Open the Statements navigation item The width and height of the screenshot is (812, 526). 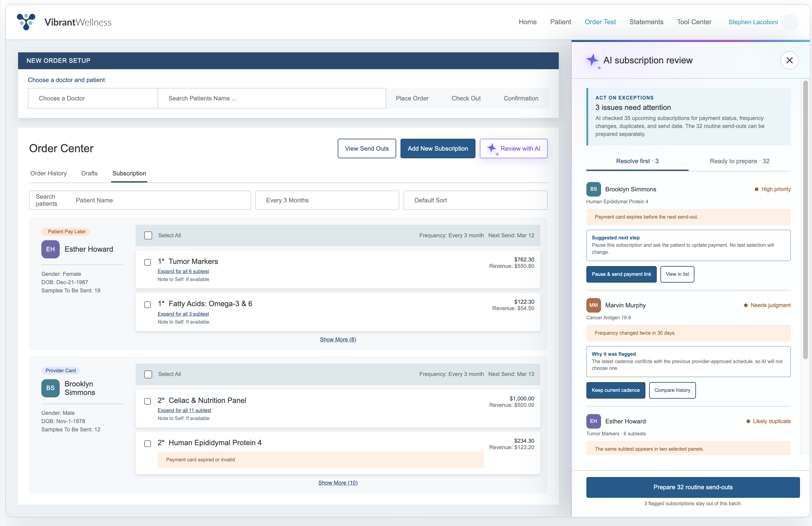click(646, 22)
